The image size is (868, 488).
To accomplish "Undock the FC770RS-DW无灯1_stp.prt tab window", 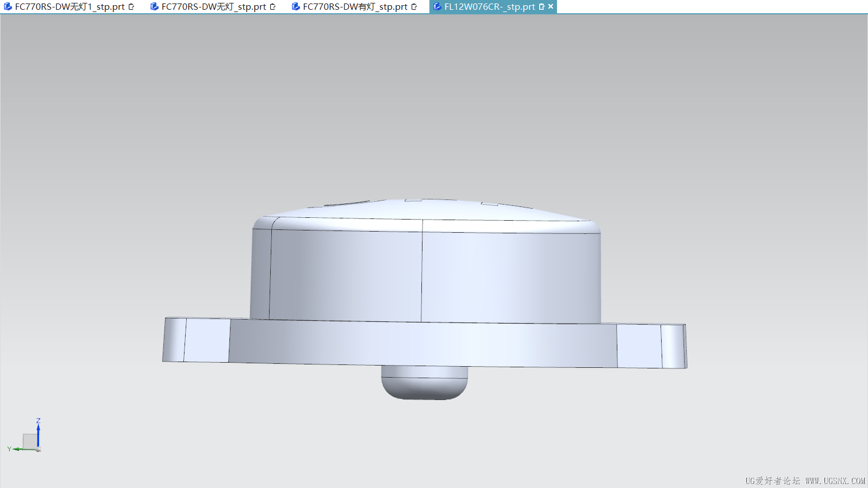I will 131,7.
